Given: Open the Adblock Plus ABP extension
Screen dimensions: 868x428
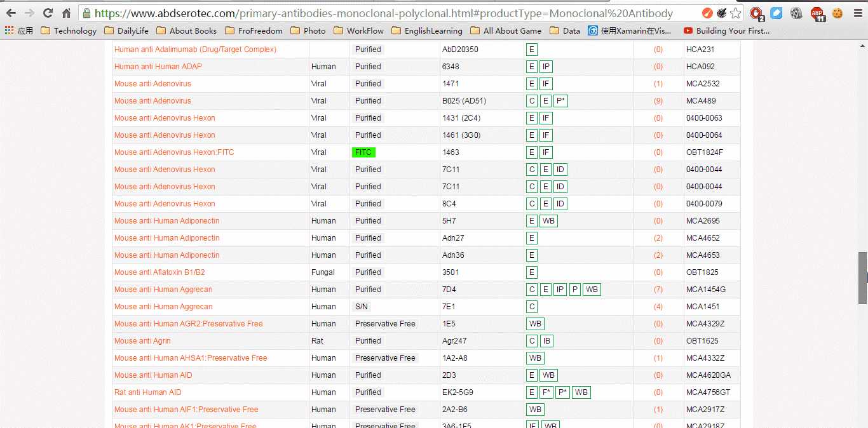Looking at the screenshot, I should coord(818,13).
